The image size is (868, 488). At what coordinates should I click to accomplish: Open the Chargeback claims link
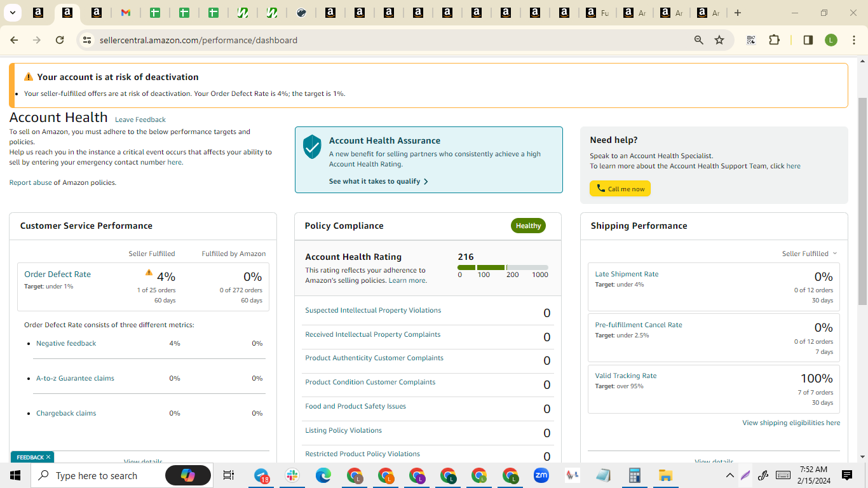click(x=66, y=413)
